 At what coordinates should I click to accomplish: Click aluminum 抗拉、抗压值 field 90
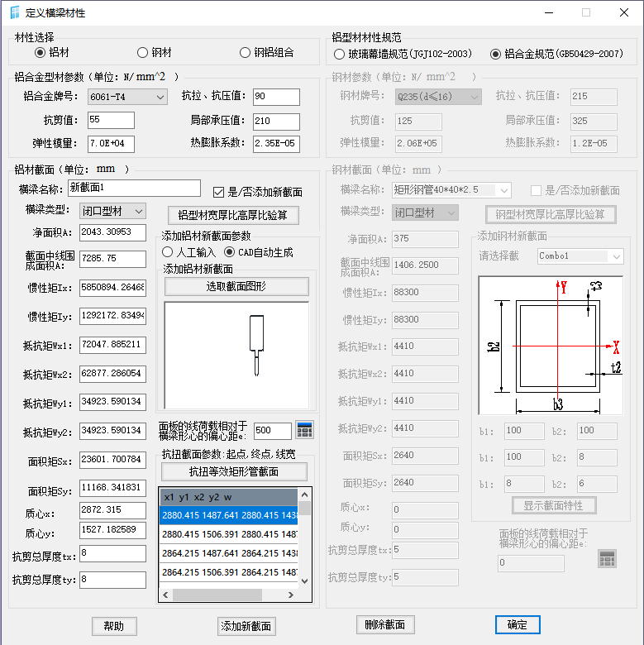pyautogui.click(x=276, y=97)
